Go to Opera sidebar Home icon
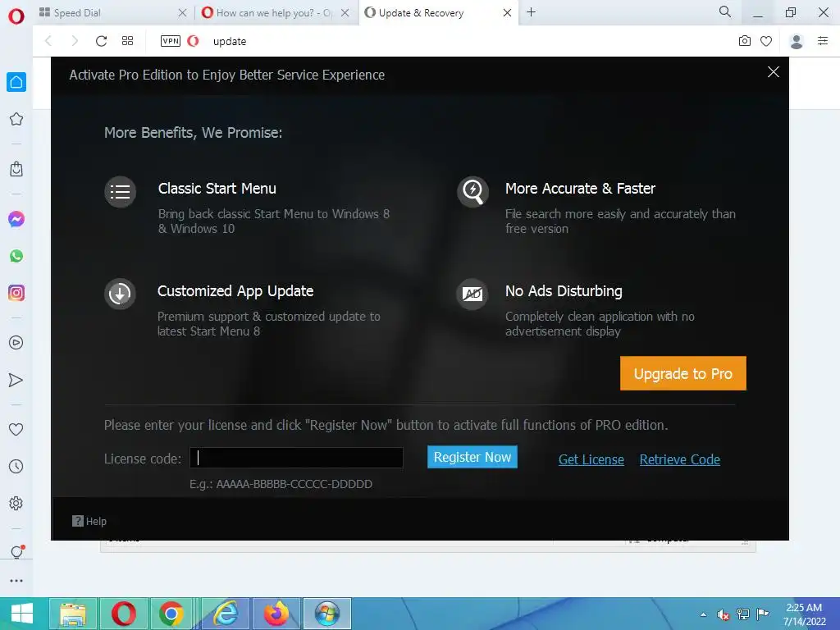Screen dimensions: 840x630 click(16, 82)
